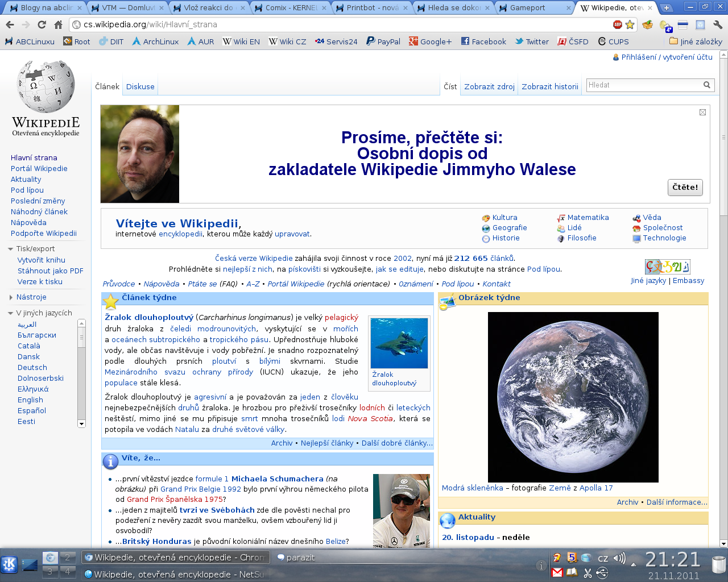Click the page vertical scrollbar thumb
Viewport: 728px width, 582px height.
[x=723, y=136]
